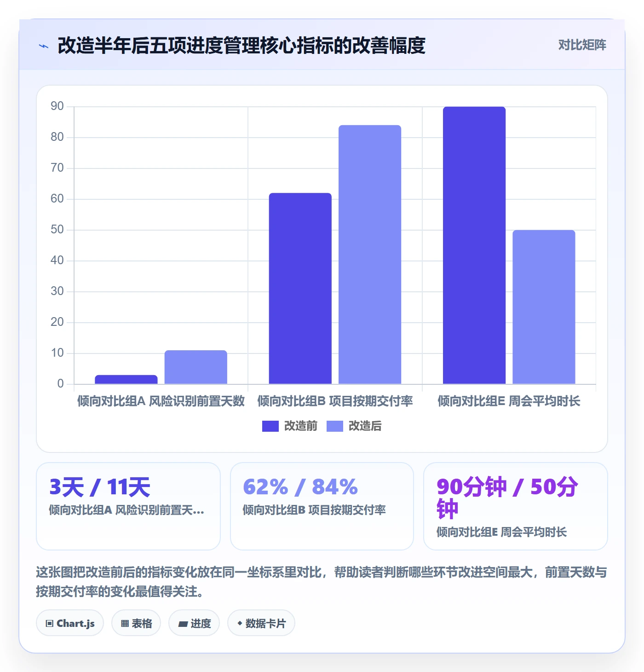Viewport: 644px width, 672px height.
Task: Select the 改造后 bar for 风险识别前置天数
Action: (196, 367)
